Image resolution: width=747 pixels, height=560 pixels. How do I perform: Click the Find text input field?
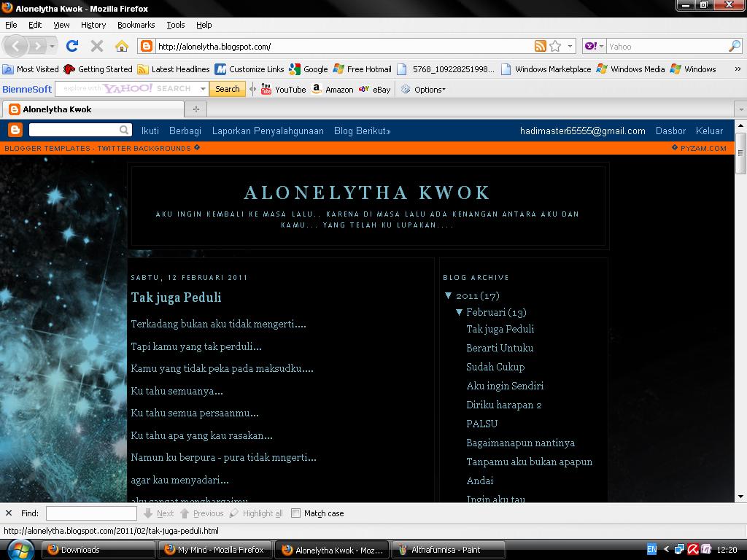[x=91, y=513]
